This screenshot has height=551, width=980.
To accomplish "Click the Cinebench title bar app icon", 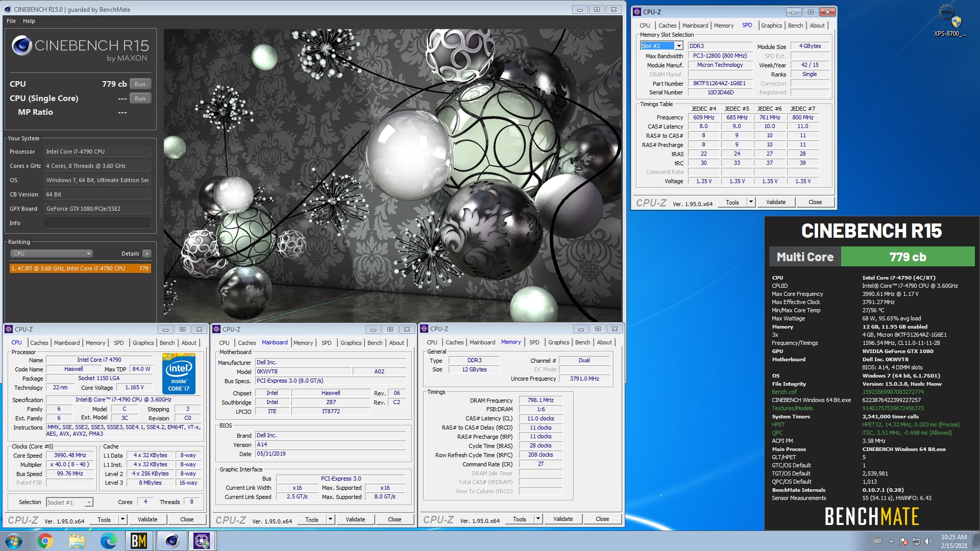I will coord(8,9).
